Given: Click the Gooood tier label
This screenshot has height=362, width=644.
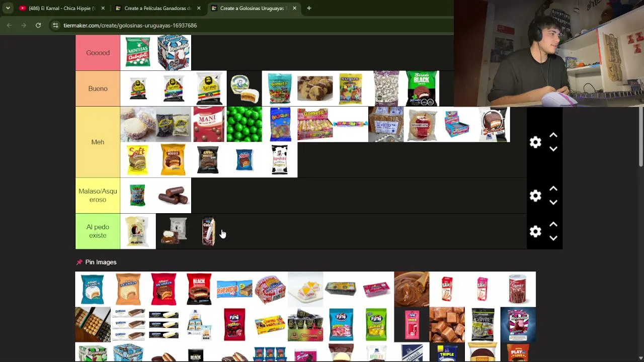Looking at the screenshot, I should (x=98, y=53).
